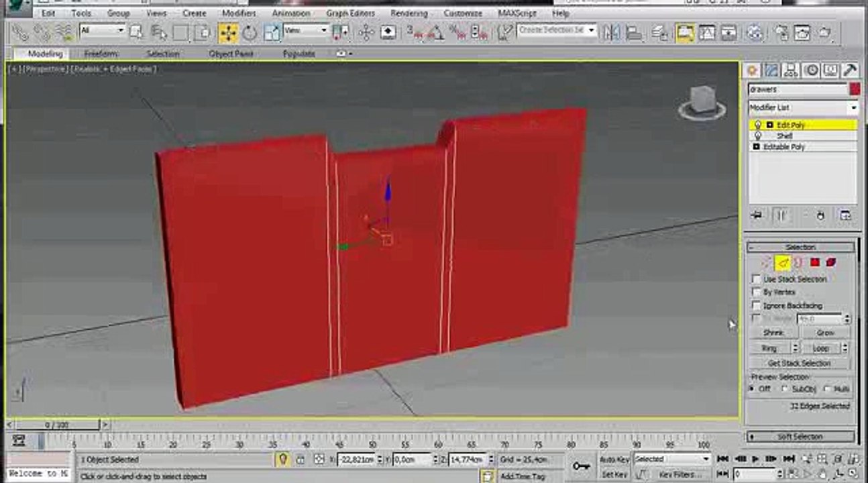Collapse the Selection rollout

coord(801,247)
